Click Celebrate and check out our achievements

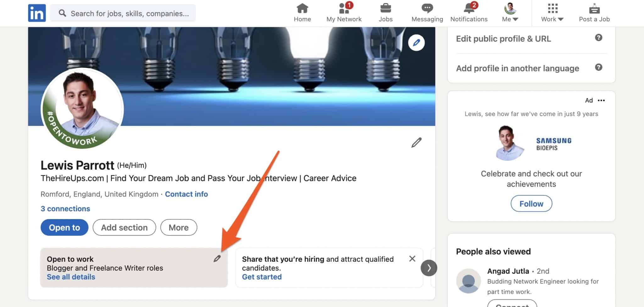[x=531, y=179]
